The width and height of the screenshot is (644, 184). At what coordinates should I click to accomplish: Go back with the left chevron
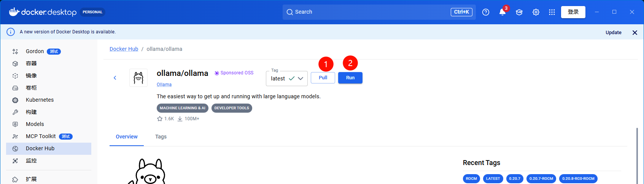(x=115, y=78)
